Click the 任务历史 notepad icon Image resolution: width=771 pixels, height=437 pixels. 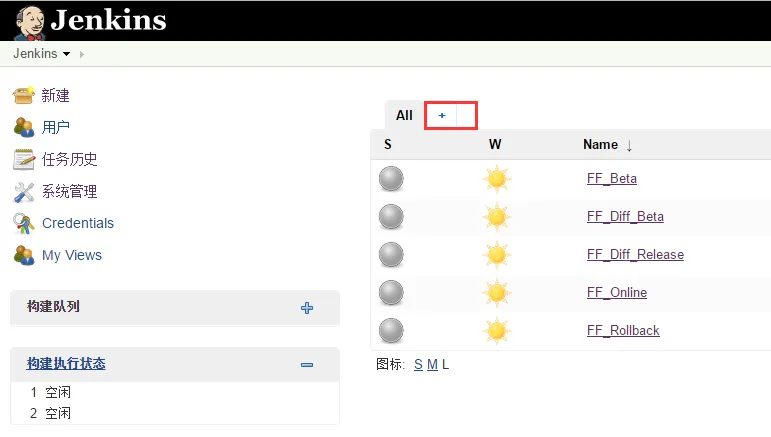(x=24, y=159)
